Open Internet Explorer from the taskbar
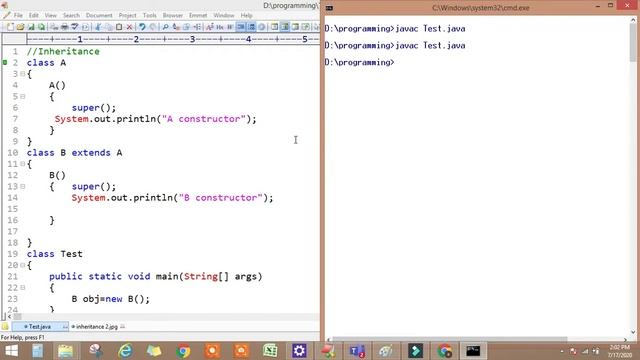Viewport: 640px width, 360px height. 125,351
